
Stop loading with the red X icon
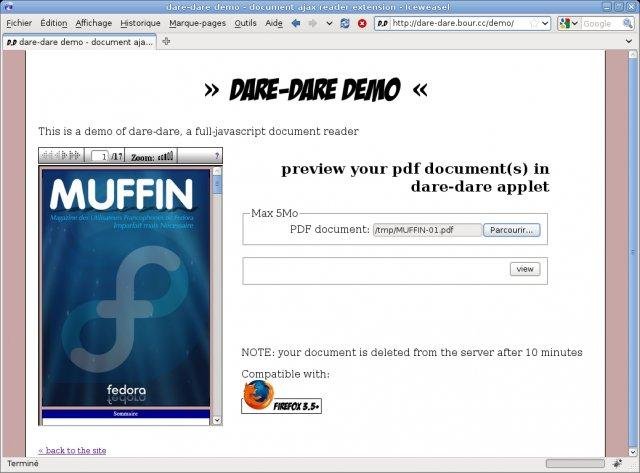(x=362, y=23)
